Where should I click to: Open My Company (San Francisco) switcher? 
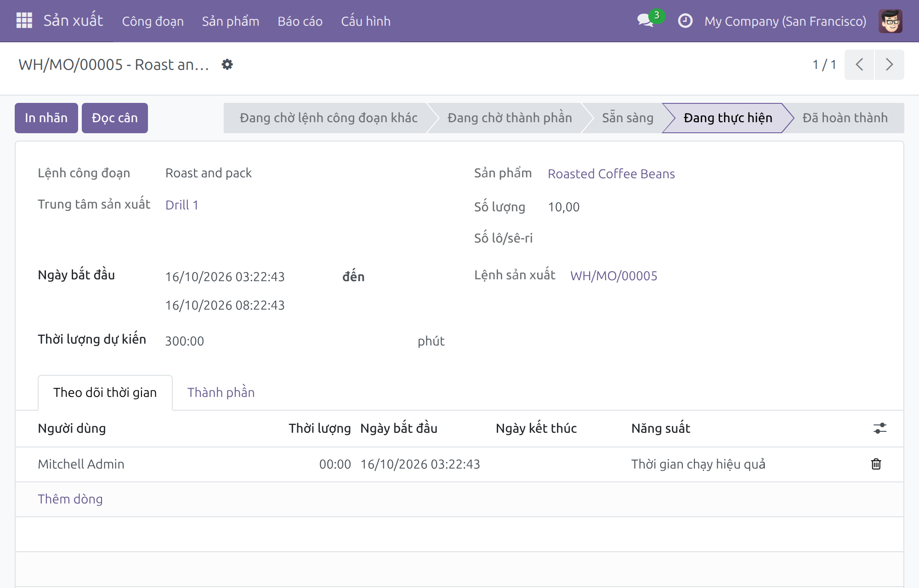[785, 21]
